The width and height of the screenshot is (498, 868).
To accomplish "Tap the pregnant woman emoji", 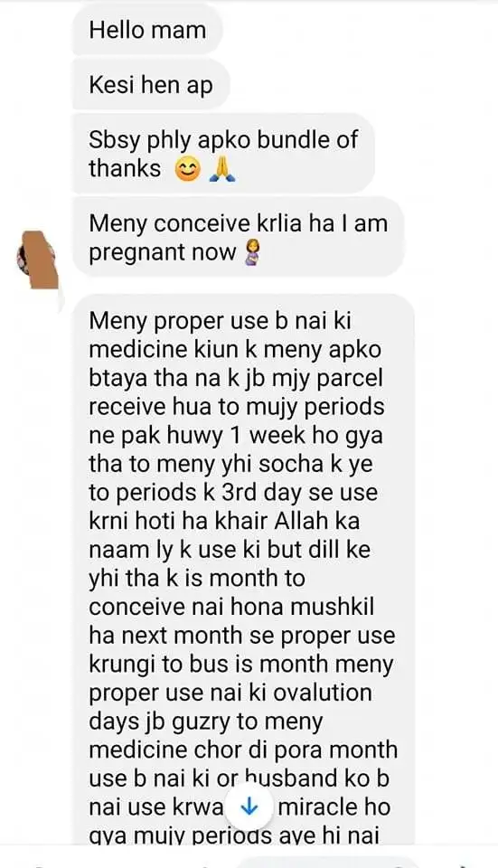I will click(x=252, y=253).
